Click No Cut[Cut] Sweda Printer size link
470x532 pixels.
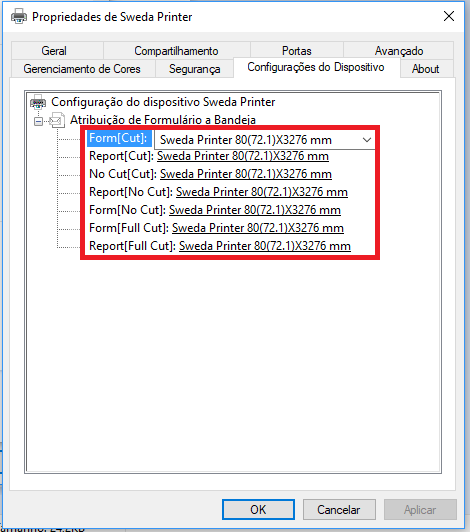click(246, 174)
